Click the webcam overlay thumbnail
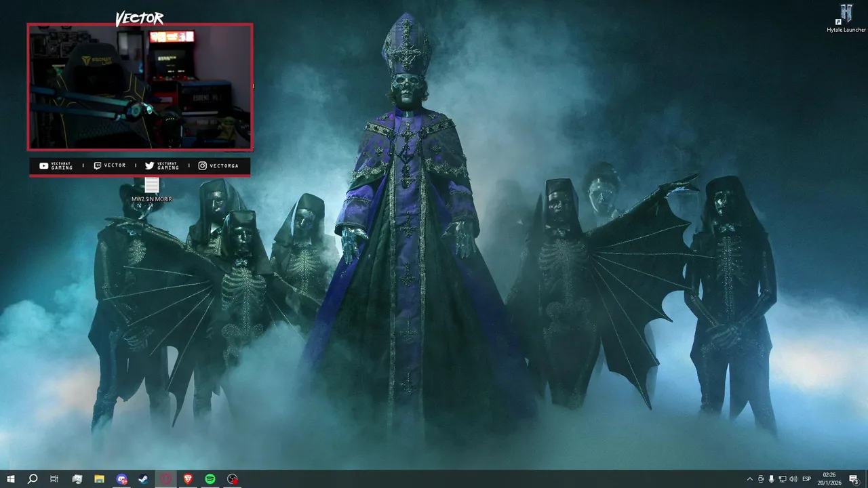Image resolution: width=868 pixels, height=488 pixels. (140, 87)
